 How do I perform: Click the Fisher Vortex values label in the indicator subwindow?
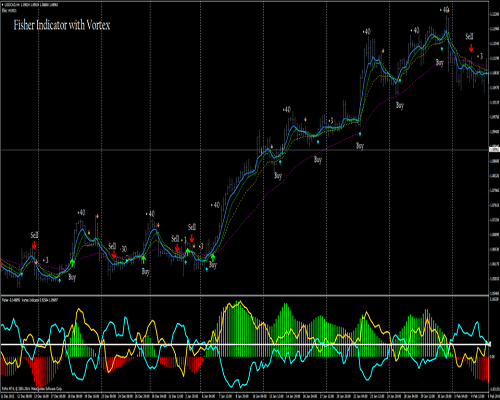(30, 300)
